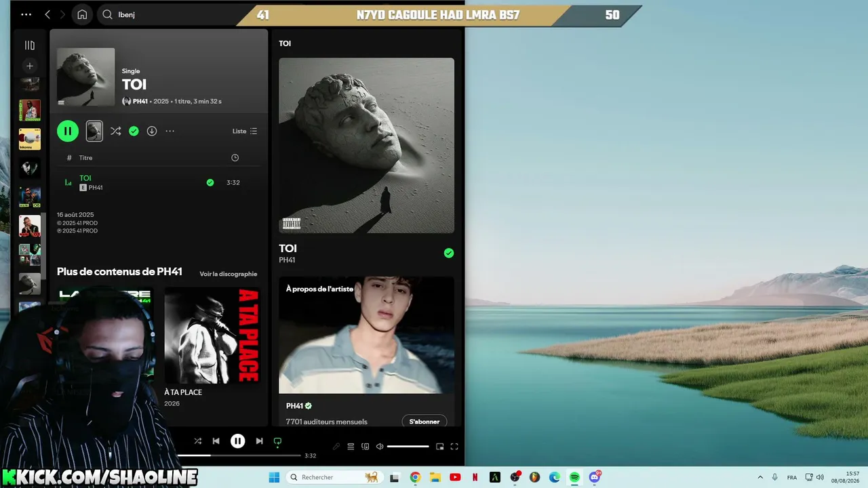
Task: Mute the Spotify volume speaker icon
Action: pyautogui.click(x=380, y=447)
